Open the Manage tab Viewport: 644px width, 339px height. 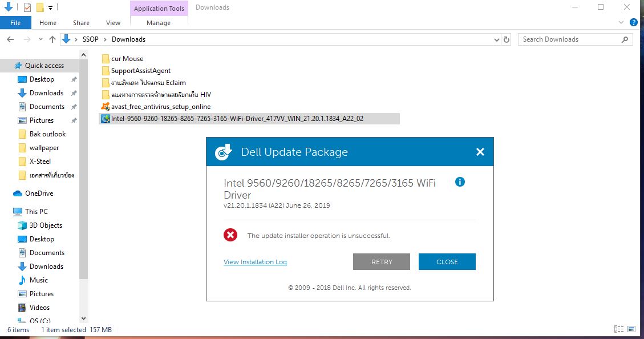click(159, 23)
